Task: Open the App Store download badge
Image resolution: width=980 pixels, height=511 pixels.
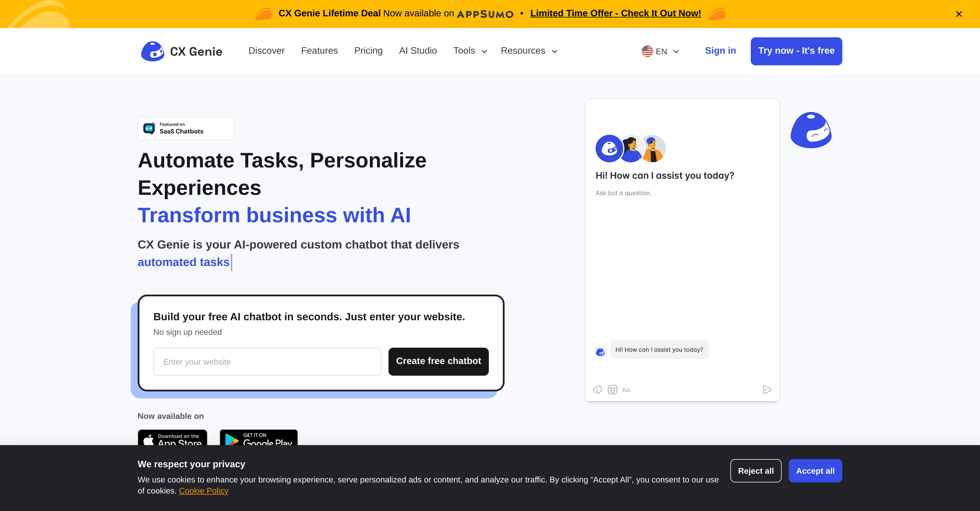Action: point(172,438)
